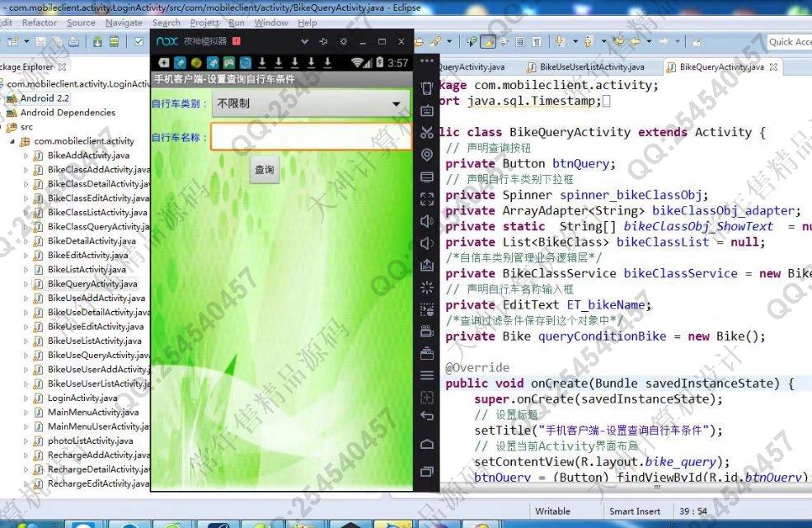The height and width of the screenshot is (528, 812).
Task: Expand MainMenuActivity.java tree node
Action: (x=26, y=412)
